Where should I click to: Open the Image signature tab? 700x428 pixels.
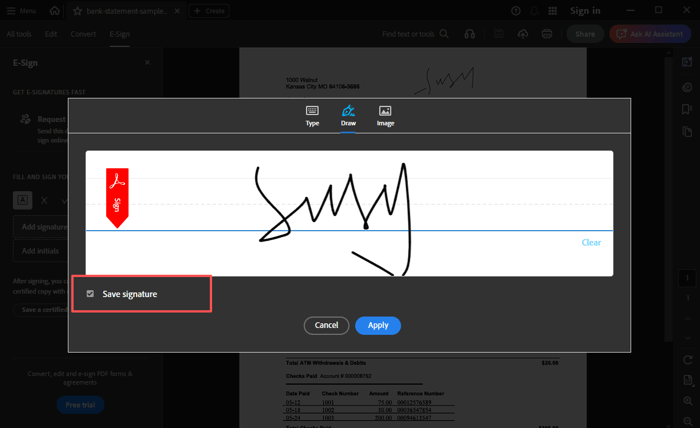[385, 116]
